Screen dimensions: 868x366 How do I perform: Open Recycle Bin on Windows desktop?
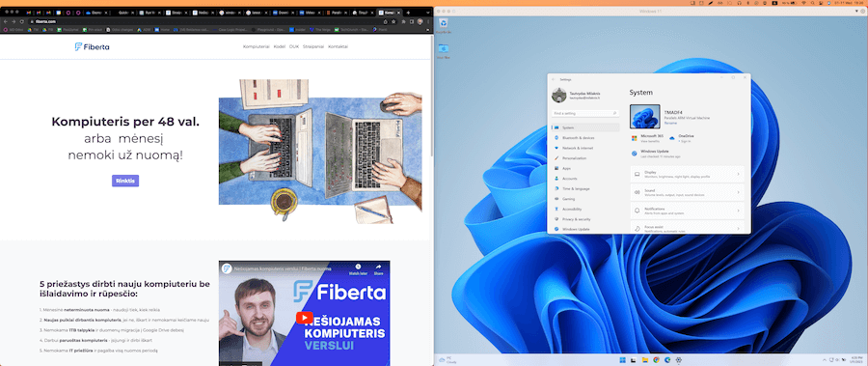click(443, 25)
